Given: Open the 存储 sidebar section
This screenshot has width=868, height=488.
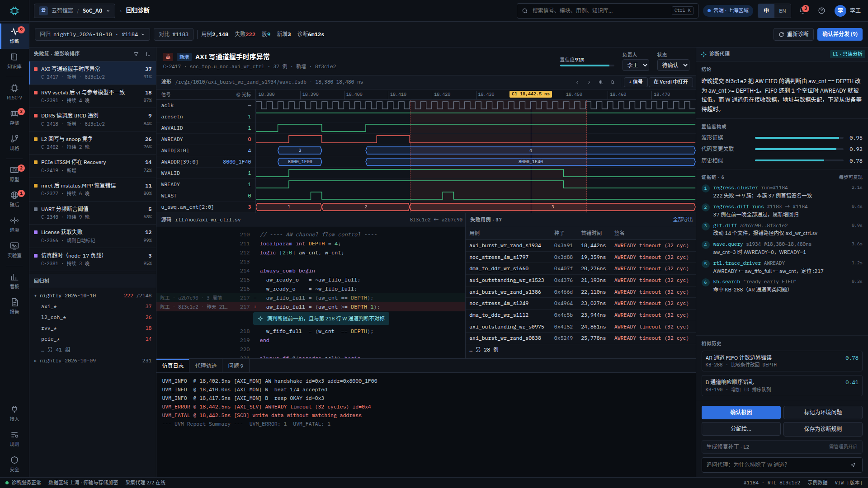Looking at the screenshot, I should [14, 117].
